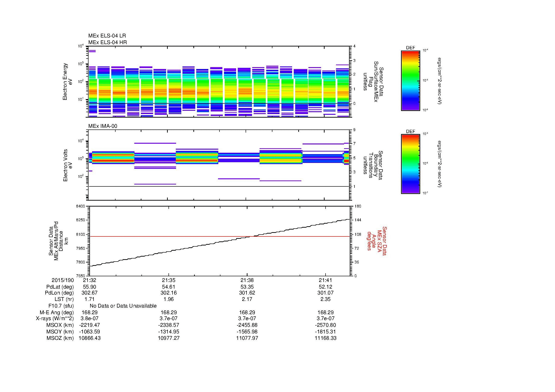Click the MSOX value '-2338.57'
555x392 pixels.
168,325
